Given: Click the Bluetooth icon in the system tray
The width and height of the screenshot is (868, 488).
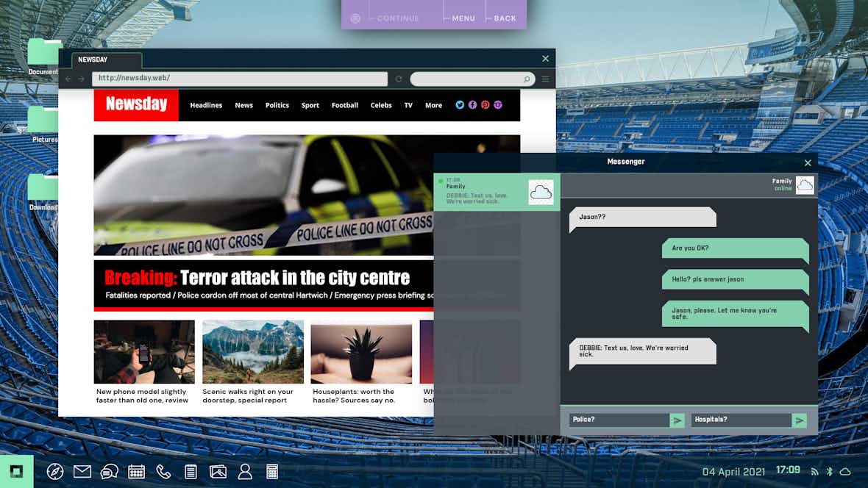Looking at the screenshot, I should tap(829, 471).
